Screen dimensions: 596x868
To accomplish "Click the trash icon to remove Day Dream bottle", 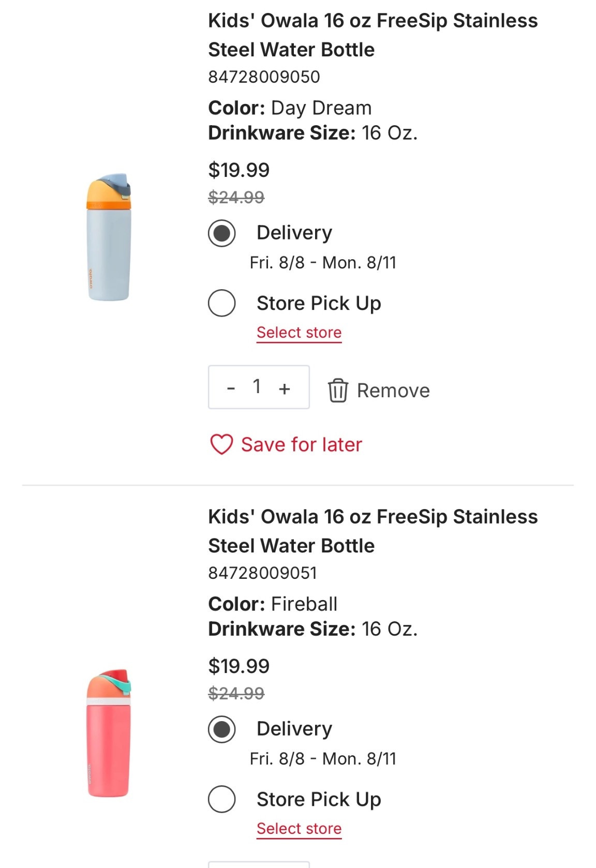I will pyautogui.click(x=340, y=390).
